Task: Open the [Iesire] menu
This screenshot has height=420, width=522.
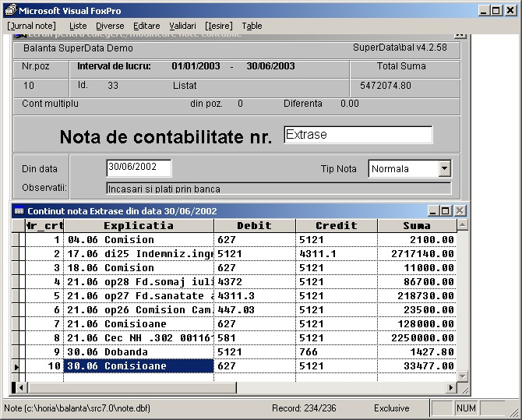Action: [219, 26]
